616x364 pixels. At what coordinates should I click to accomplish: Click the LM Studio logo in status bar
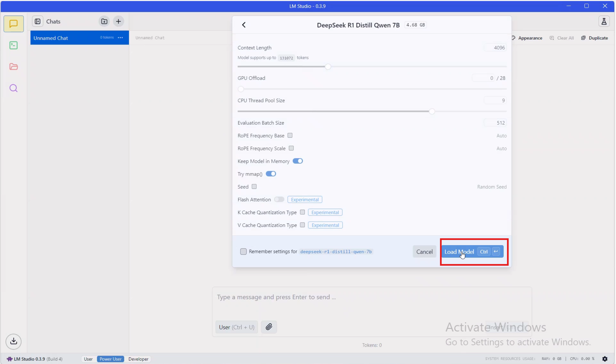pos(10,359)
